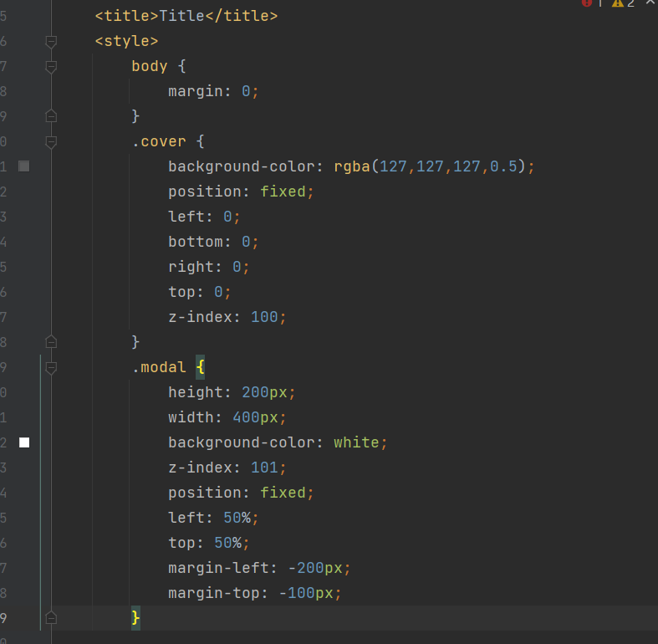Image resolution: width=658 pixels, height=644 pixels.
Task: Click the top: 50% declaration
Action: (x=208, y=543)
